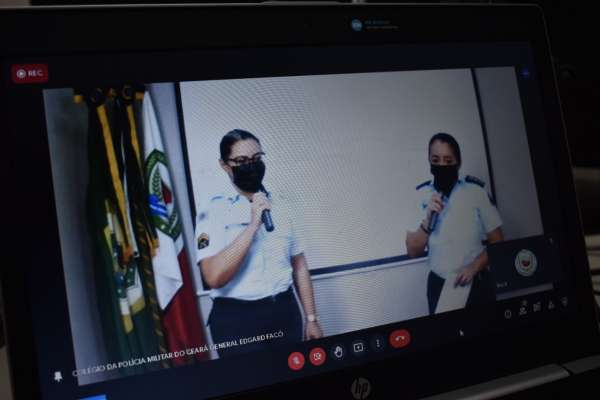This screenshot has height=400, width=600.
Task: Select the self-view thumbnail tile with emblem
Action: [x=523, y=267]
